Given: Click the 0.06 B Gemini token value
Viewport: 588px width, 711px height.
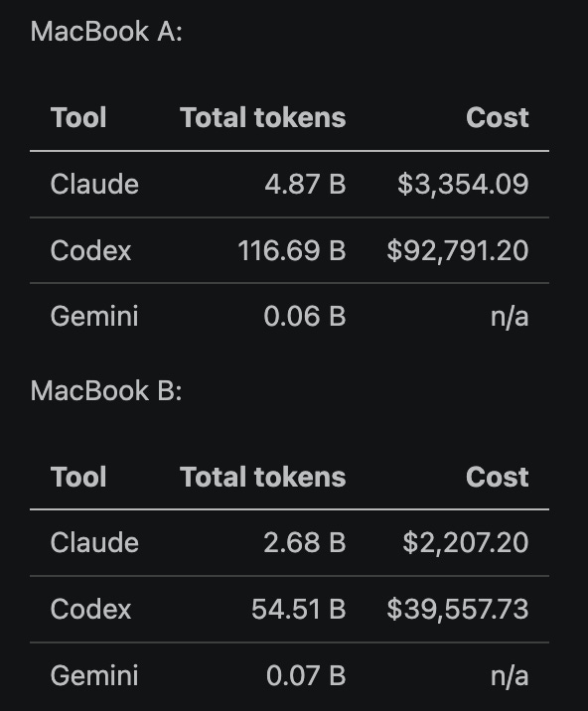Looking at the screenshot, I should click(x=305, y=316).
